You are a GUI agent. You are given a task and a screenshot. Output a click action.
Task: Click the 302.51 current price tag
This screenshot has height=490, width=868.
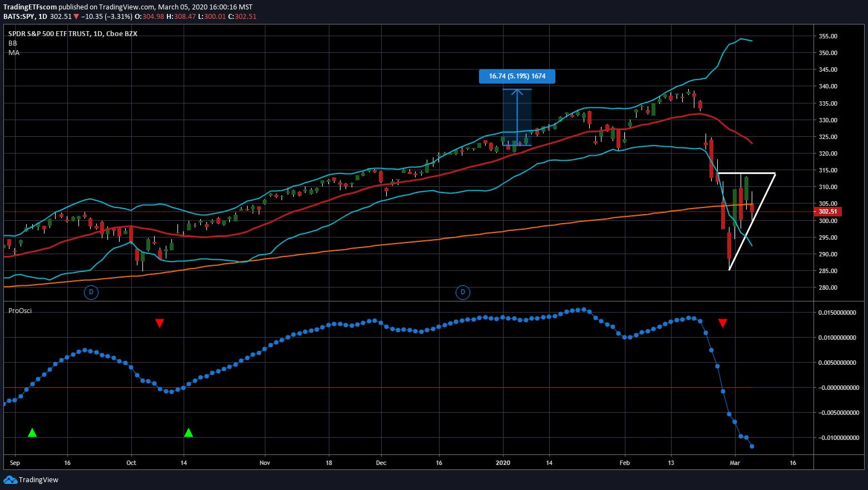coord(828,211)
